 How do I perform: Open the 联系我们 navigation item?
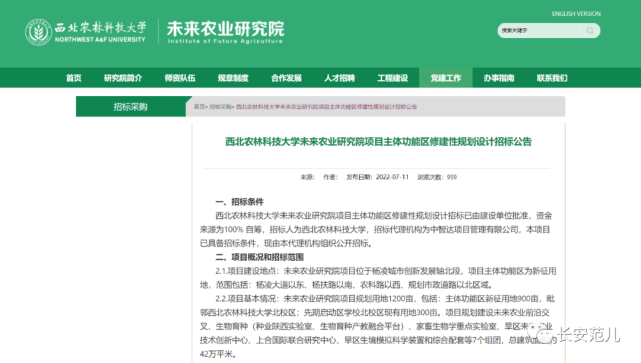point(552,78)
